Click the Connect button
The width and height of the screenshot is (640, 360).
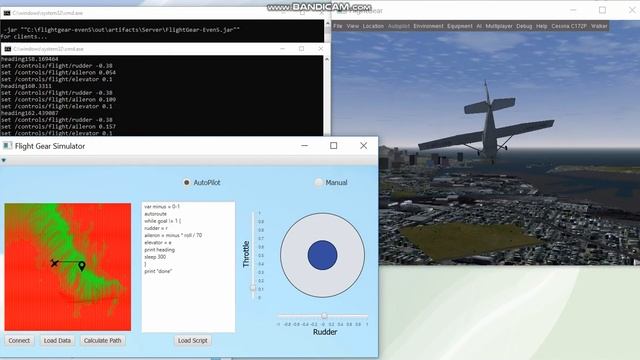tap(19, 340)
